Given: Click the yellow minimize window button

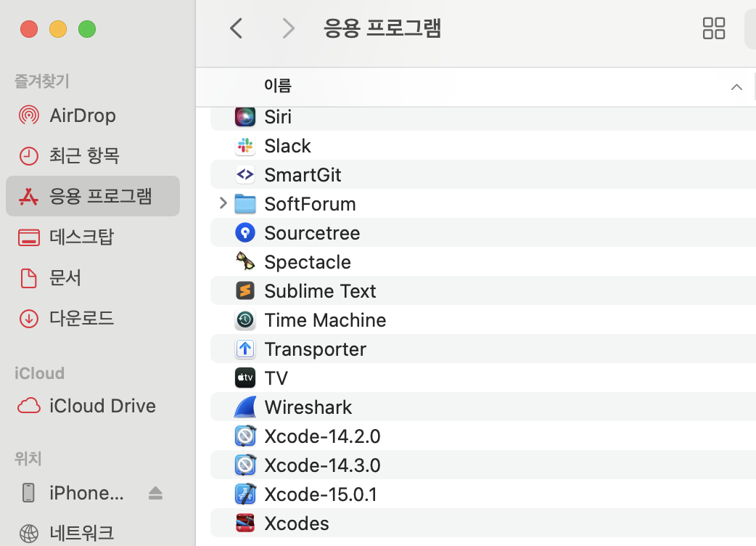Looking at the screenshot, I should pyautogui.click(x=58, y=29).
